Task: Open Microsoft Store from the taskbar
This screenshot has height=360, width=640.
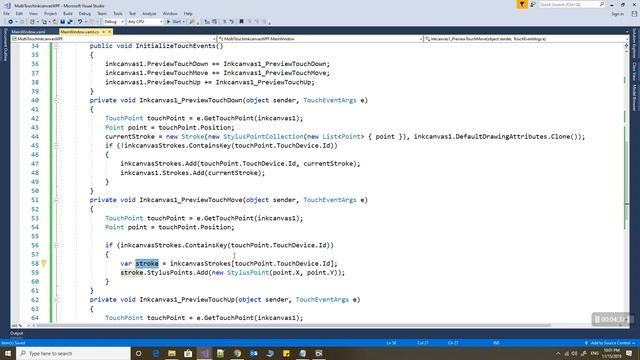Action: point(188,353)
